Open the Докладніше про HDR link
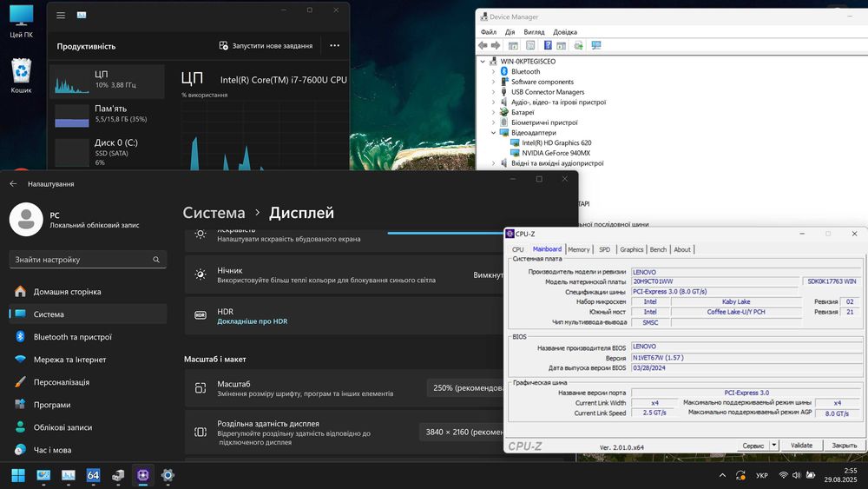Viewport: 868px width, 489px height. point(252,321)
